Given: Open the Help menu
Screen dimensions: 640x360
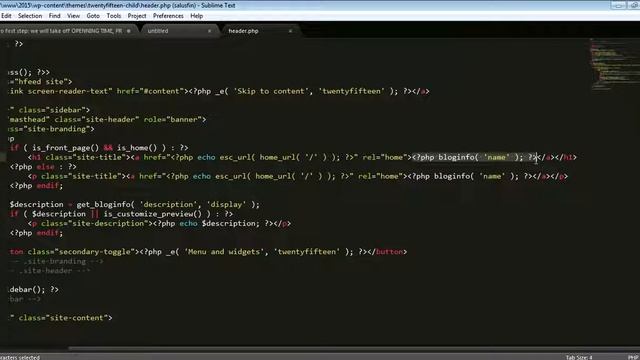Looking at the screenshot, I should coord(196,16).
